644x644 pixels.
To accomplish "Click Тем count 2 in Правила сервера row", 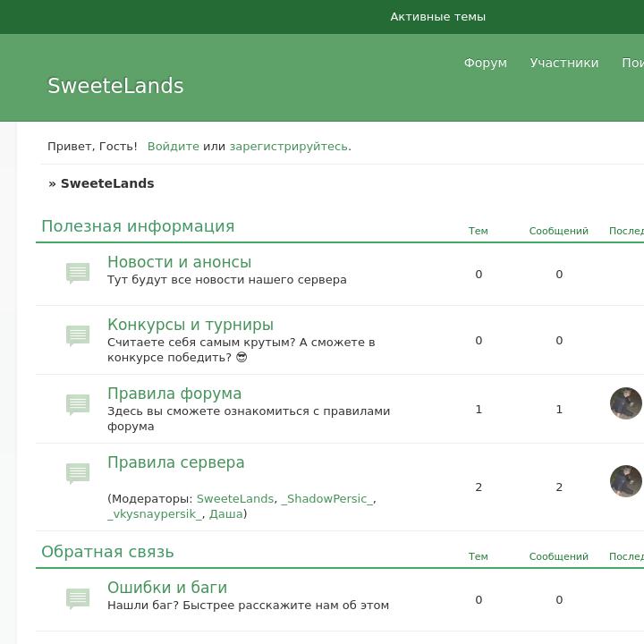I will (x=479, y=487).
